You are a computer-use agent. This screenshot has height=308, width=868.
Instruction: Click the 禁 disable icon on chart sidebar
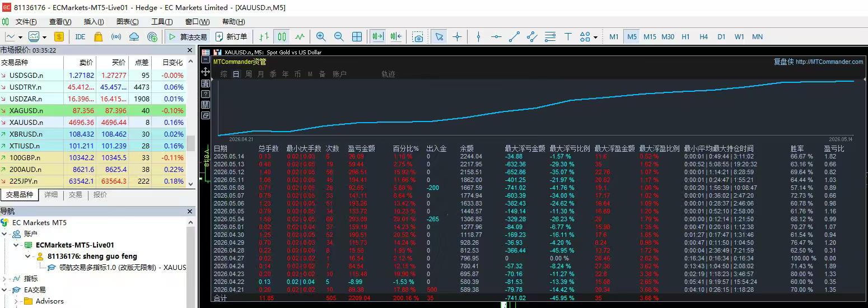click(206, 104)
